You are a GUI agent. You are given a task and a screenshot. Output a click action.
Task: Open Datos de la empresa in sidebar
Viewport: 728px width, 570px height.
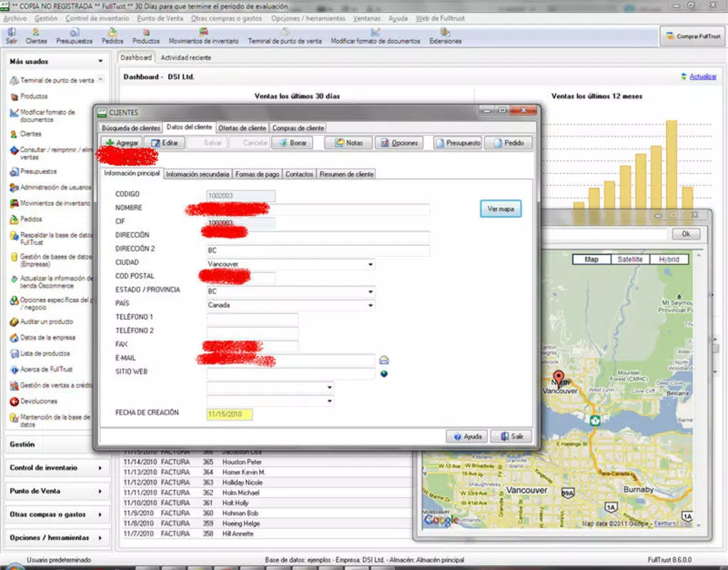click(43, 338)
